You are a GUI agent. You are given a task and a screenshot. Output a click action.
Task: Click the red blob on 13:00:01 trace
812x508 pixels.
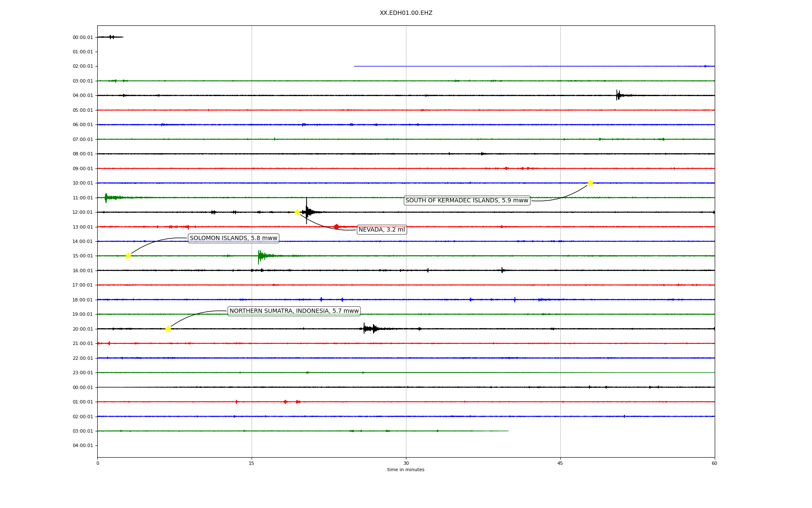(x=336, y=227)
